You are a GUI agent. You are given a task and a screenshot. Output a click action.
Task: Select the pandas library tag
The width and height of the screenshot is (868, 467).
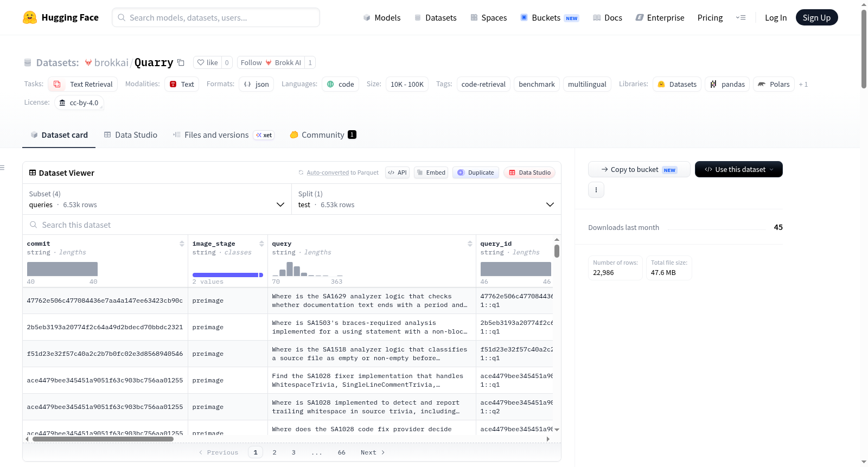tap(727, 84)
